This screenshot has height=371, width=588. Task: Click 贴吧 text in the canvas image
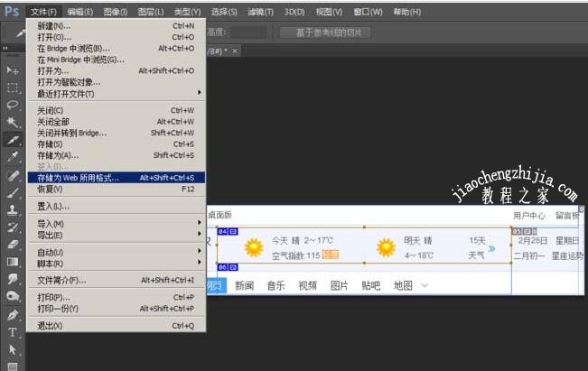[371, 286]
